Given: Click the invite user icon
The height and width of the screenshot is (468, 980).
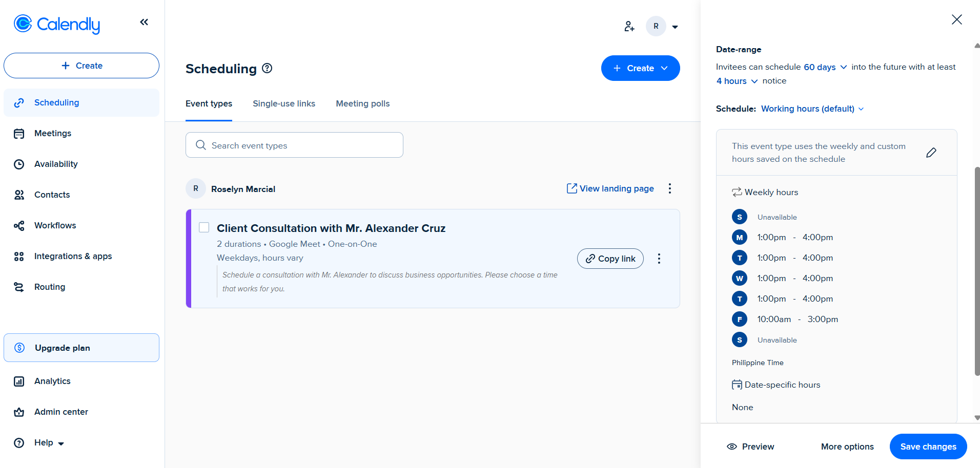Looking at the screenshot, I should [x=629, y=26].
